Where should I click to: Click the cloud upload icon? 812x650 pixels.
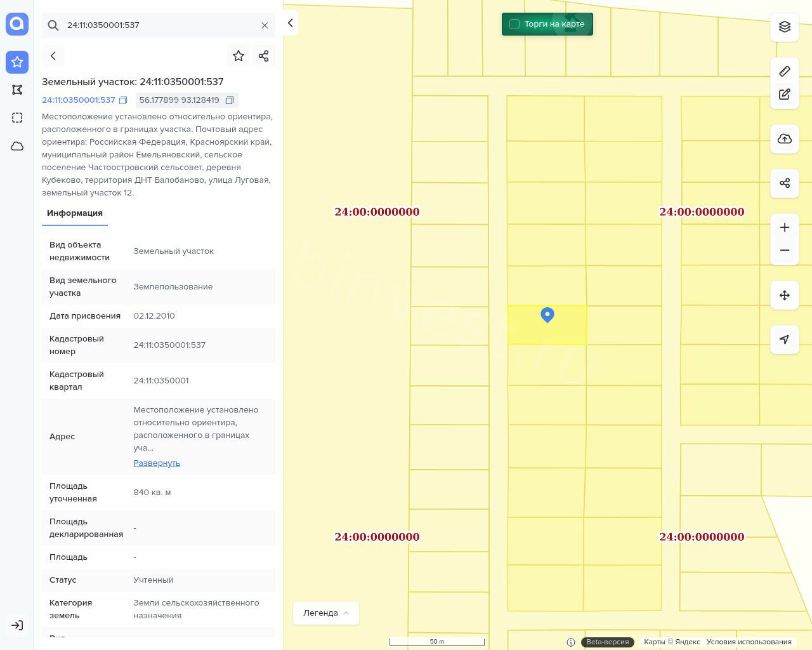point(785,138)
